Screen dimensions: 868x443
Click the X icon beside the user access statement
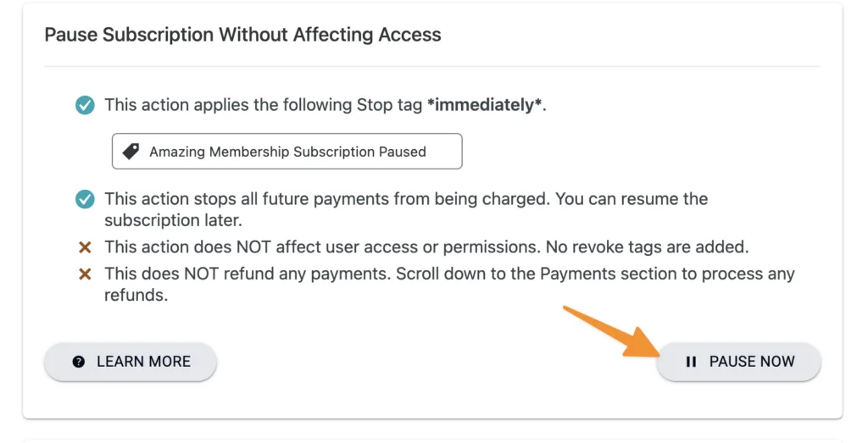pos(85,248)
